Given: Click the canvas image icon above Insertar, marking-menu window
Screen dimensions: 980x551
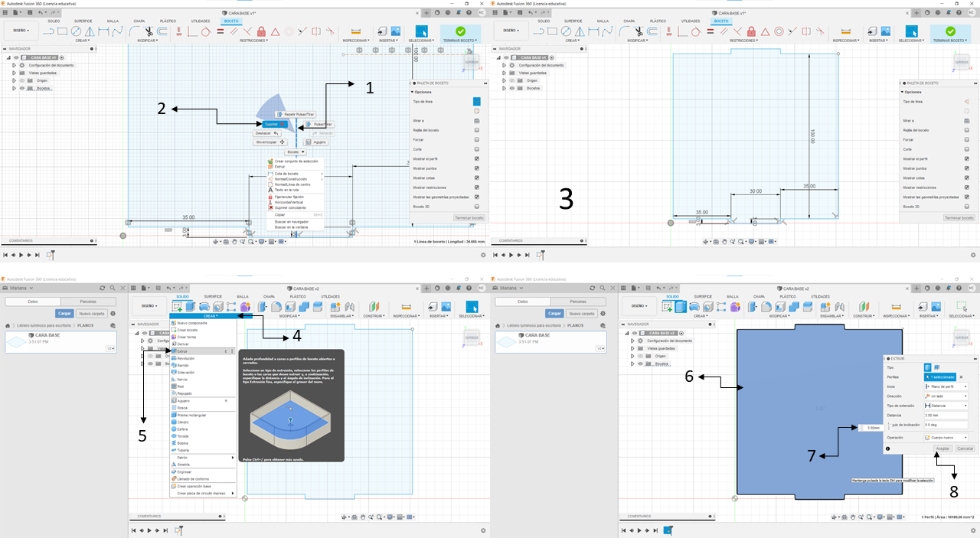Looking at the screenshot, I should [x=394, y=31].
